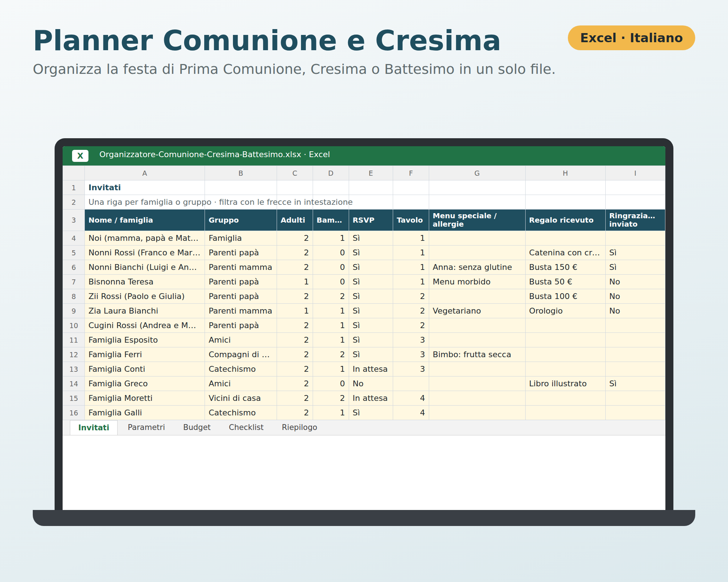This screenshot has height=582, width=728.
Task: Switch to the Checklist sheet tab
Action: click(246, 427)
